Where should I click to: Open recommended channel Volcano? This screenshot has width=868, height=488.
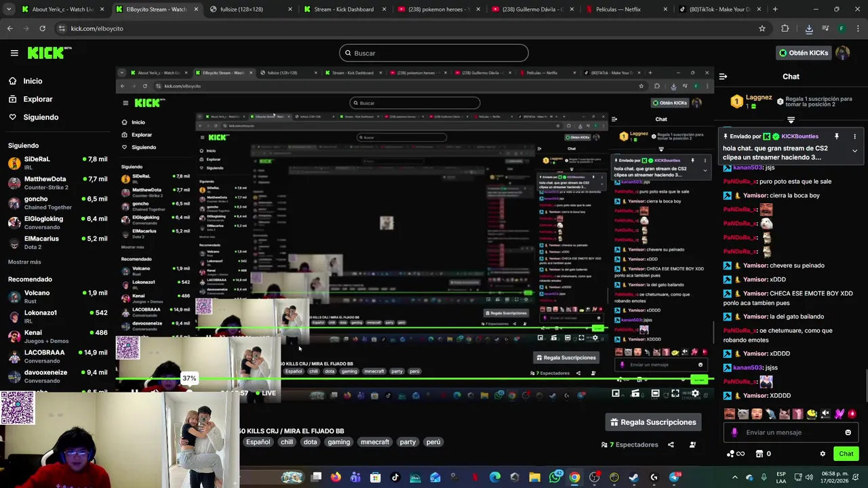click(58, 296)
